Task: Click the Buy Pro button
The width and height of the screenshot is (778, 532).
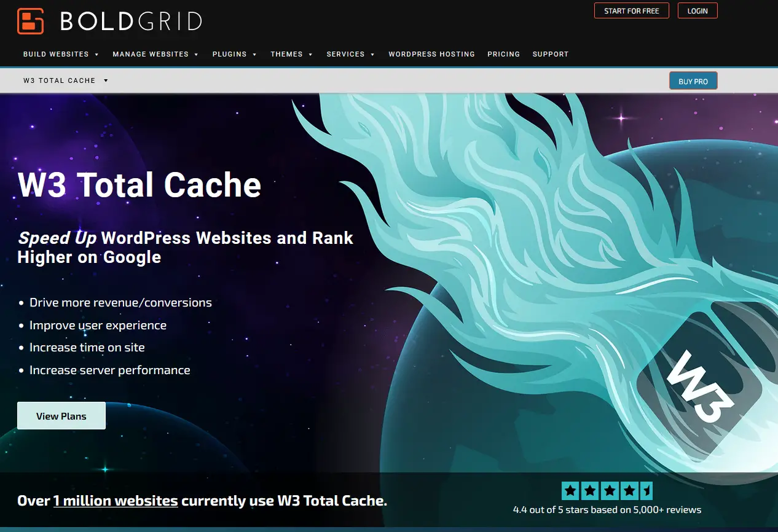Action: (x=693, y=81)
